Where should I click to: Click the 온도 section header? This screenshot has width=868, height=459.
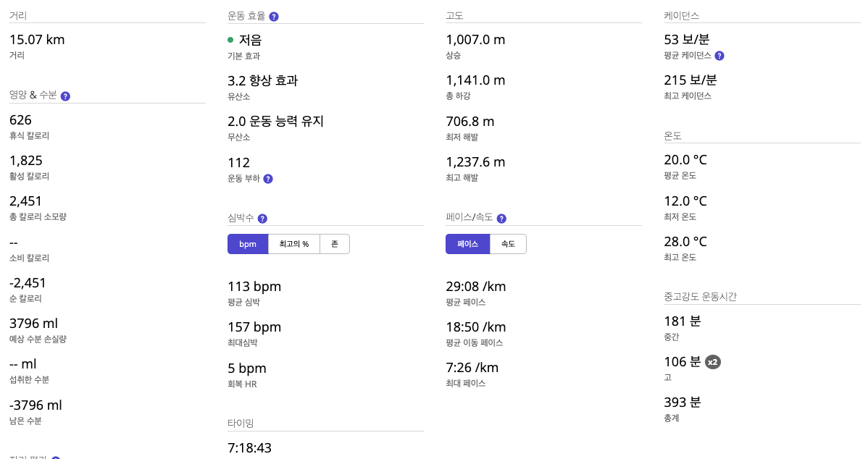coord(672,135)
